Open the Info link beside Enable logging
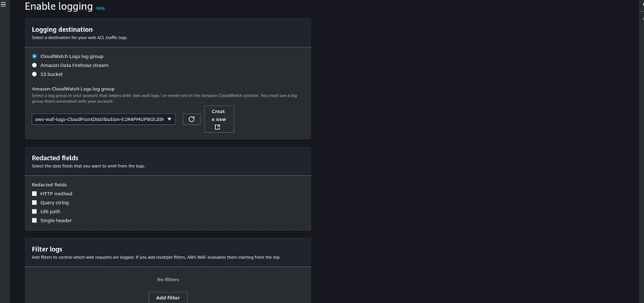The image size is (644, 303). pyautogui.click(x=100, y=8)
